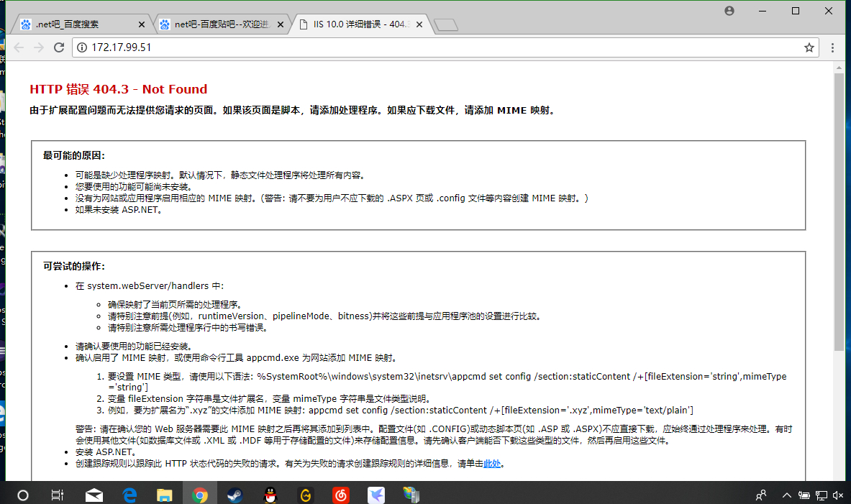Image resolution: width=851 pixels, height=504 pixels.
Task: Select Chrome icon on taskbar
Action: [x=200, y=495]
